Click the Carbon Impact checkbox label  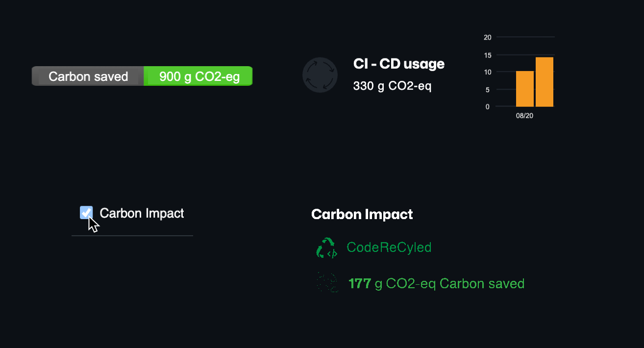(x=142, y=213)
